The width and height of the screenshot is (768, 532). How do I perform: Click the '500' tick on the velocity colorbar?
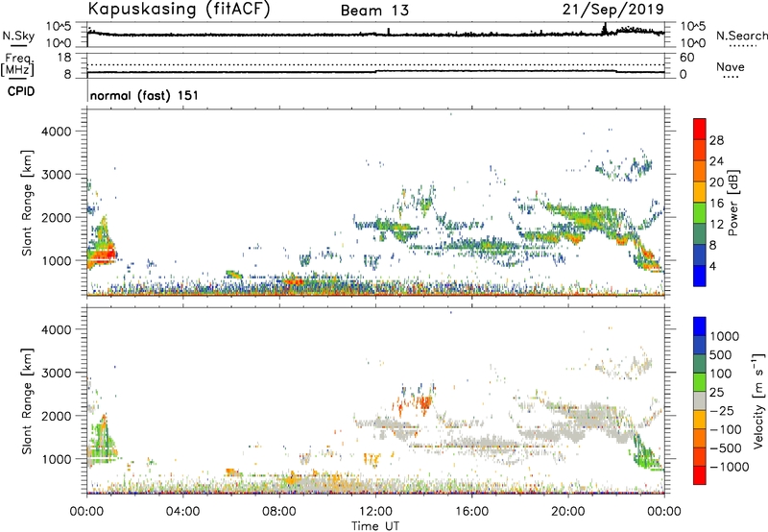pos(721,354)
